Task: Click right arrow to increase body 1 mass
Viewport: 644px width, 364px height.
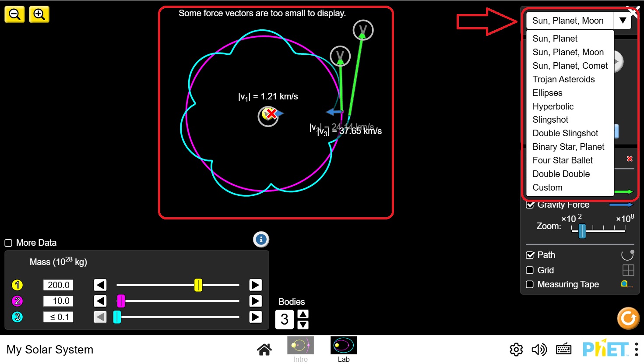Action: [x=255, y=285]
